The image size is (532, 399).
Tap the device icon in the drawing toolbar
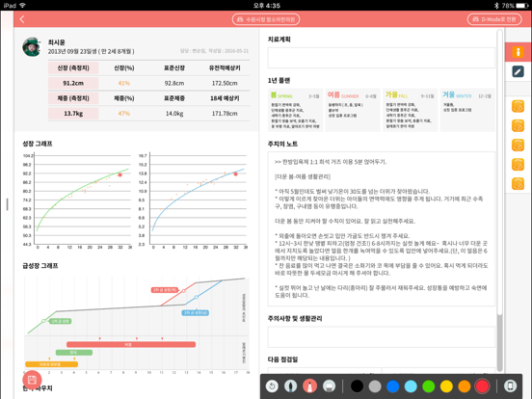[x=510, y=386]
